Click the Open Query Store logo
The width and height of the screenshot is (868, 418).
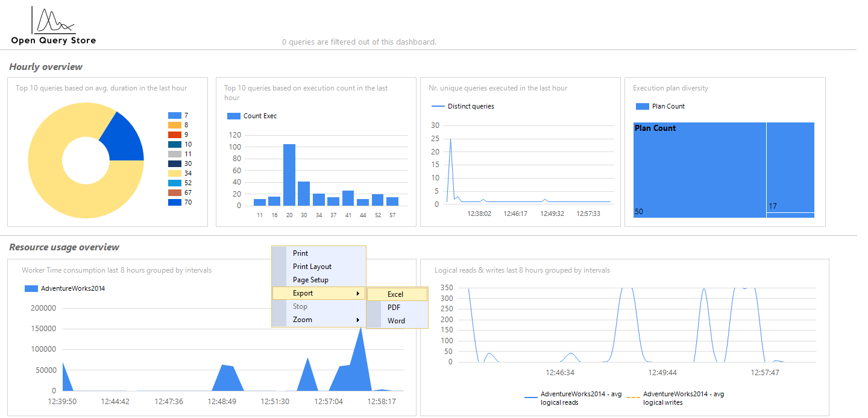click(52, 24)
